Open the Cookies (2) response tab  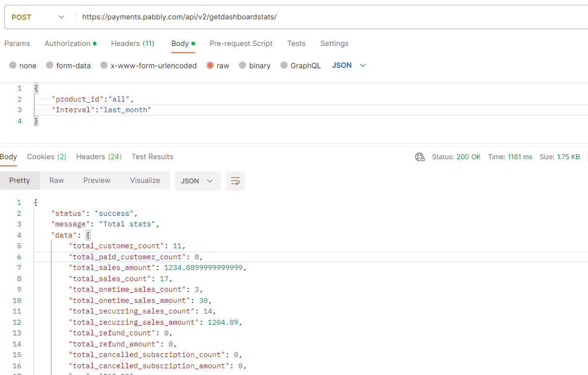click(x=46, y=157)
